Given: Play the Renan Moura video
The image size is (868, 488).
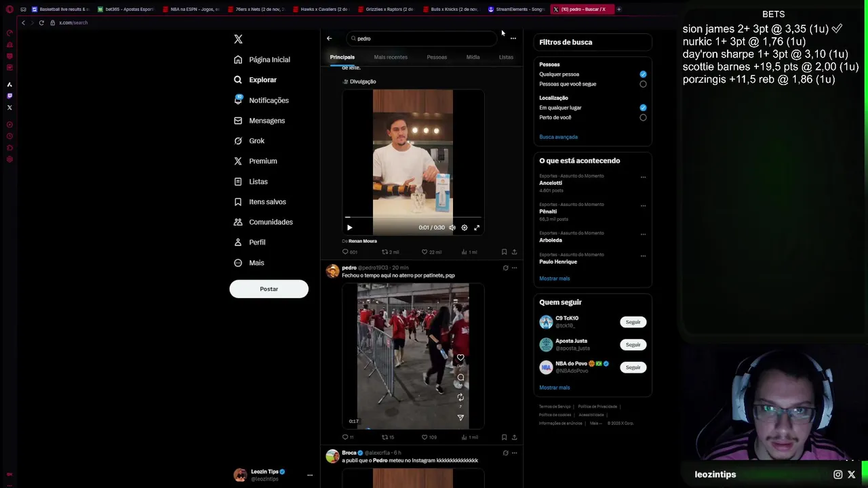Looking at the screenshot, I should [x=349, y=228].
